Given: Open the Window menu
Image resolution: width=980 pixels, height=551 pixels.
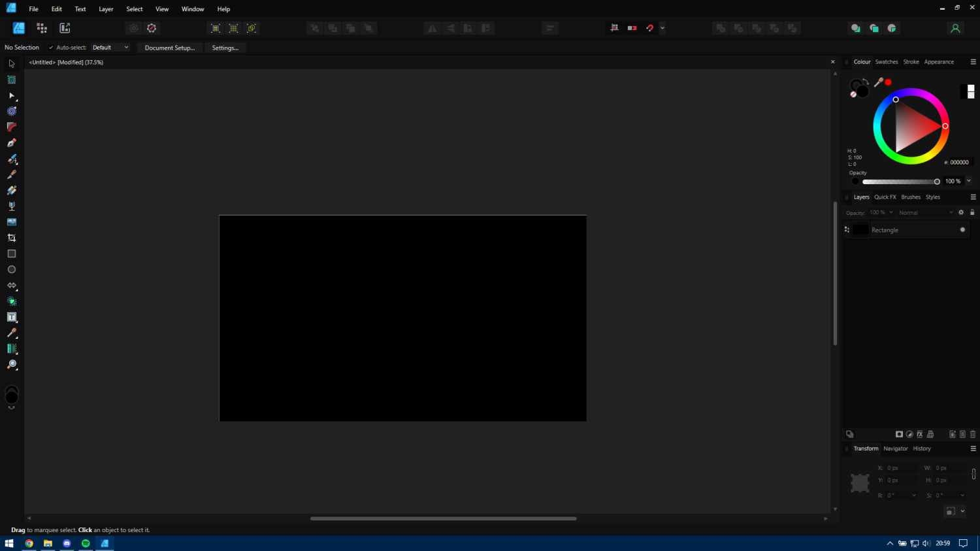Looking at the screenshot, I should pos(193,8).
